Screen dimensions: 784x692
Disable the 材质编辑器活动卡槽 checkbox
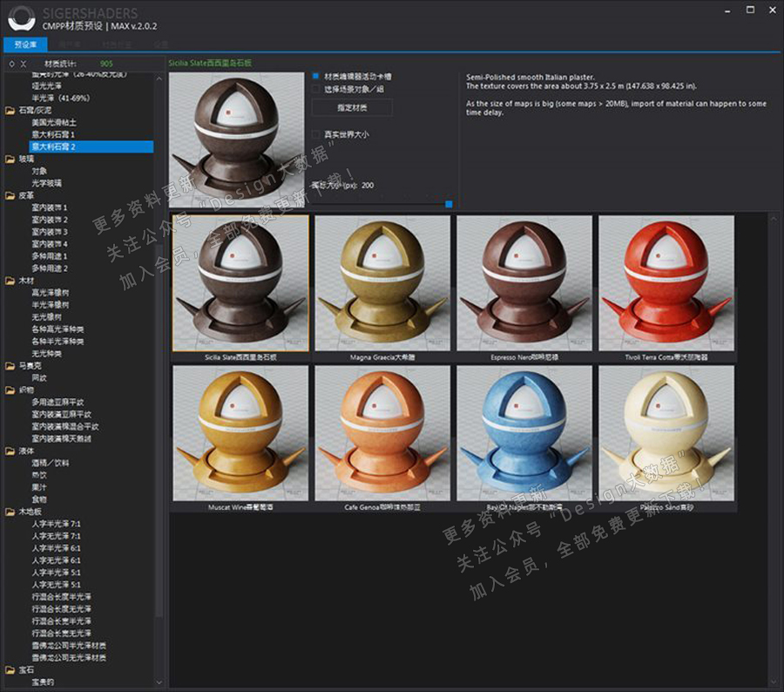tap(316, 77)
